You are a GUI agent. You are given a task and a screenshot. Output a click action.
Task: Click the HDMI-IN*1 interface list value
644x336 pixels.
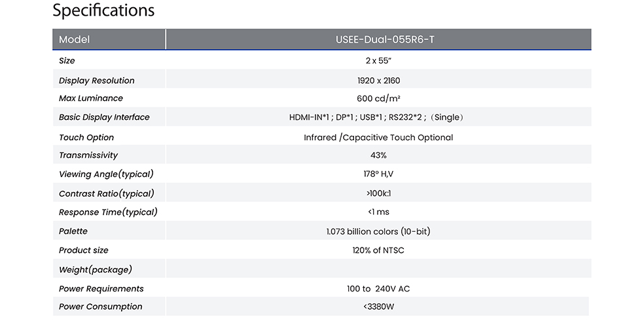point(376,117)
